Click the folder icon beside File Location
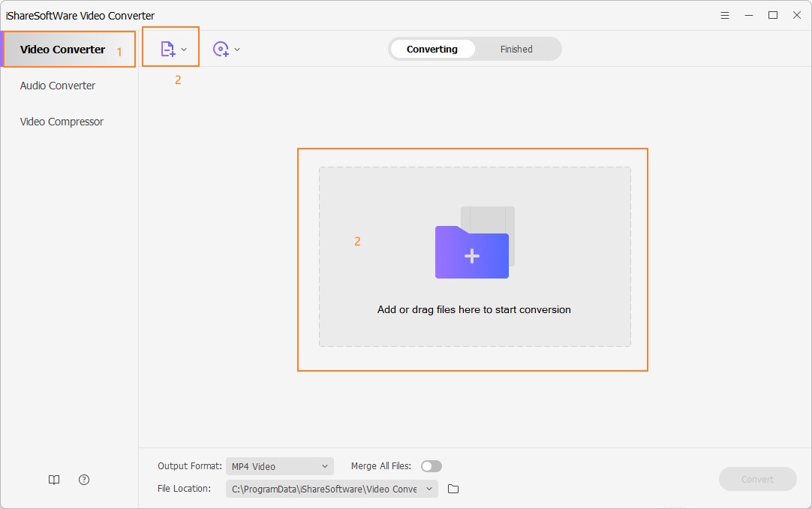Image resolution: width=812 pixels, height=509 pixels. (x=453, y=488)
